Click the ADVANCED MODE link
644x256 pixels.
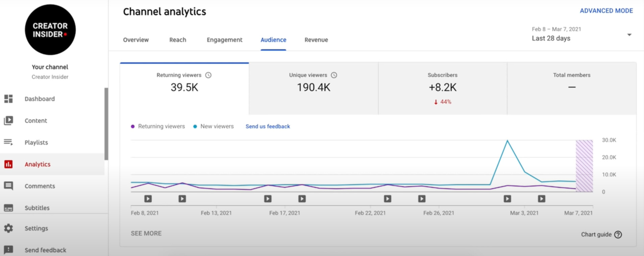pos(606,11)
